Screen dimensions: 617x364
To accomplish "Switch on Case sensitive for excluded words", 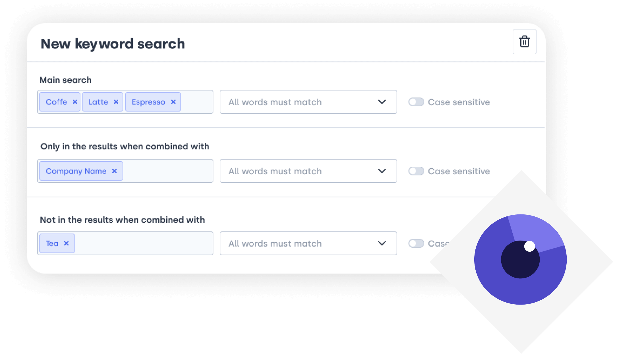I will tap(416, 243).
